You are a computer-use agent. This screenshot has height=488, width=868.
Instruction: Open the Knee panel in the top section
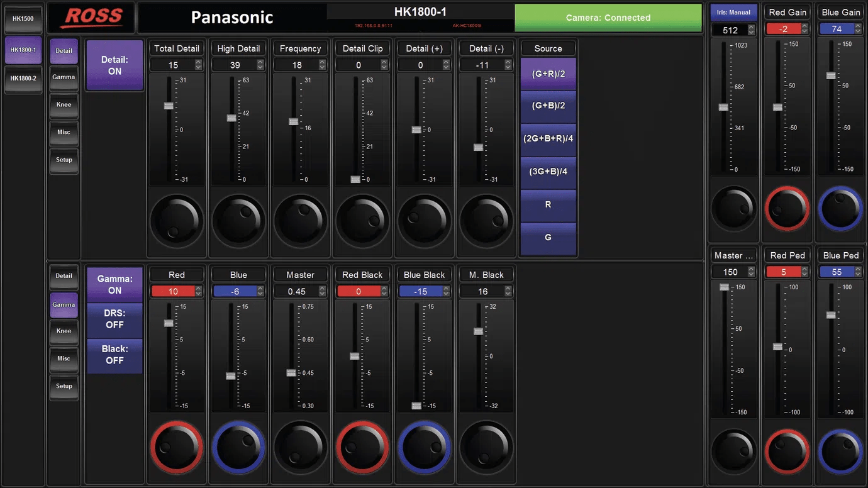[64, 104]
